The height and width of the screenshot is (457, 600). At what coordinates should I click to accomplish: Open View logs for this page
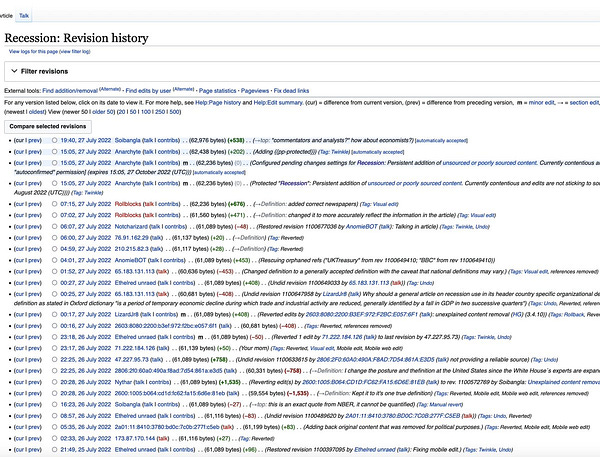[33, 51]
